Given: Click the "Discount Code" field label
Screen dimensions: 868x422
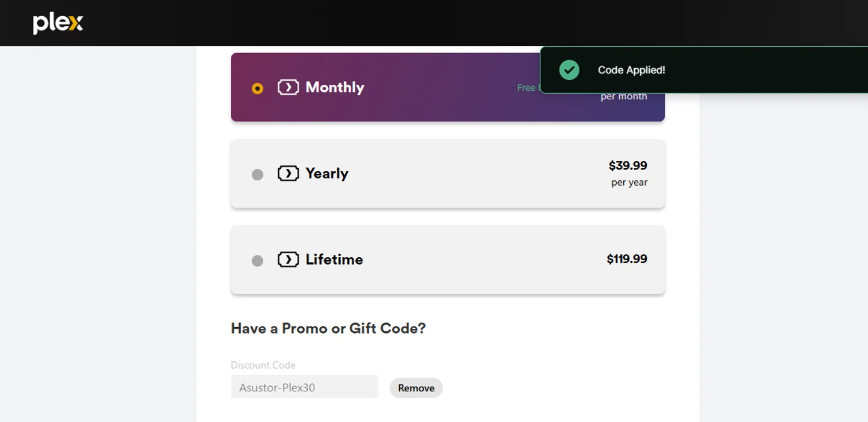Looking at the screenshot, I should [263, 365].
